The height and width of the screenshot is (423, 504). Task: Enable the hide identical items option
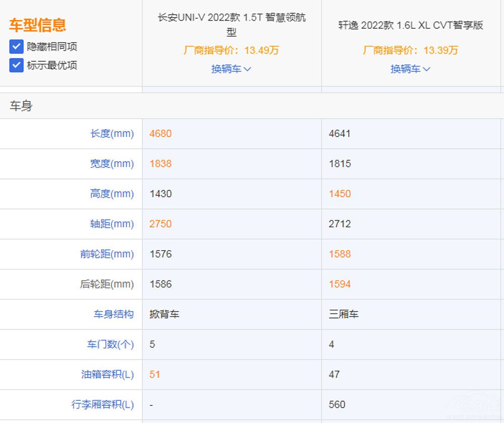coord(17,46)
